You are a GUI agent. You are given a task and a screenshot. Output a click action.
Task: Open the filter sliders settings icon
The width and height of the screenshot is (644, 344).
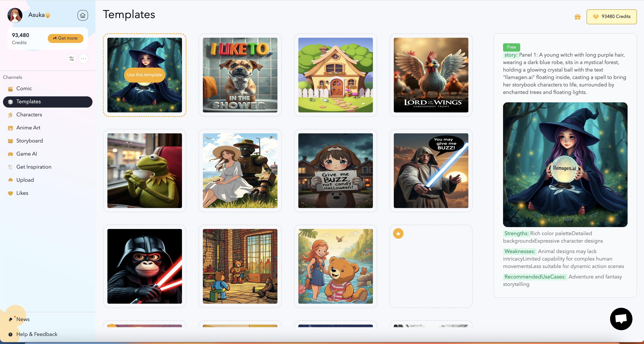pos(71,59)
